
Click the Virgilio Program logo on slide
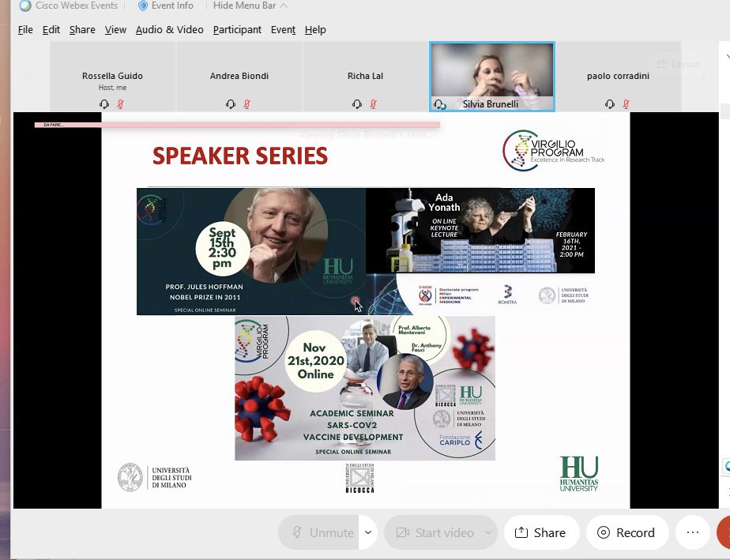[554, 150]
